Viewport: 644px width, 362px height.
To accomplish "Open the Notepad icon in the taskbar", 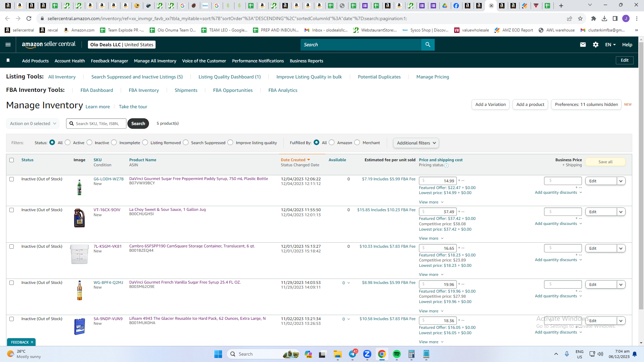I will [426, 354].
